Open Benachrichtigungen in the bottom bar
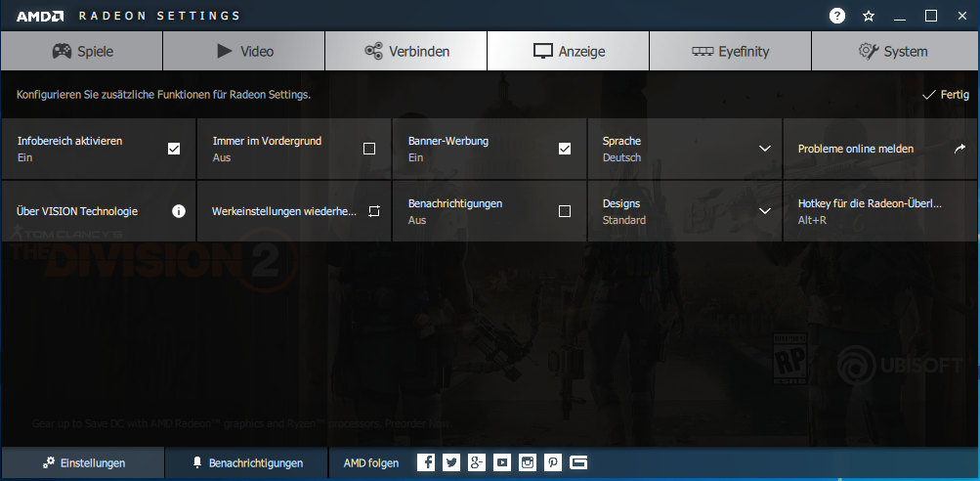Image resolution: width=980 pixels, height=481 pixels. 246,462
